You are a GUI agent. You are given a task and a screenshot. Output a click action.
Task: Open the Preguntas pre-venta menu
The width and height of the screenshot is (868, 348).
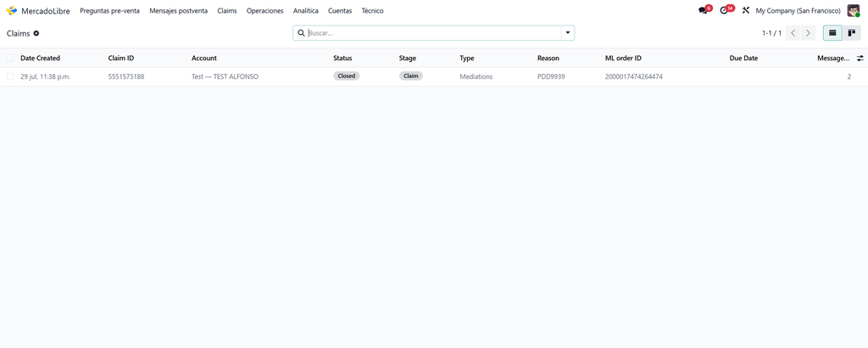coord(109,10)
